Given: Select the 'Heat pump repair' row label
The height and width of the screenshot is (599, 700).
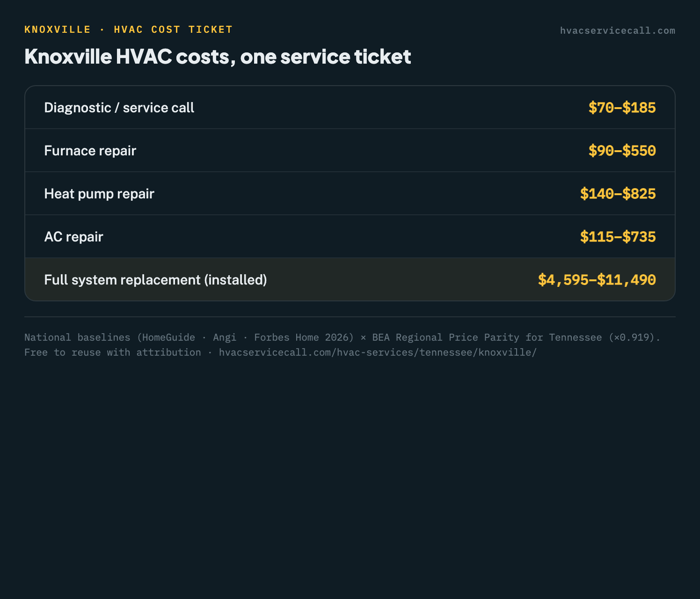Looking at the screenshot, I should (99, 194).
